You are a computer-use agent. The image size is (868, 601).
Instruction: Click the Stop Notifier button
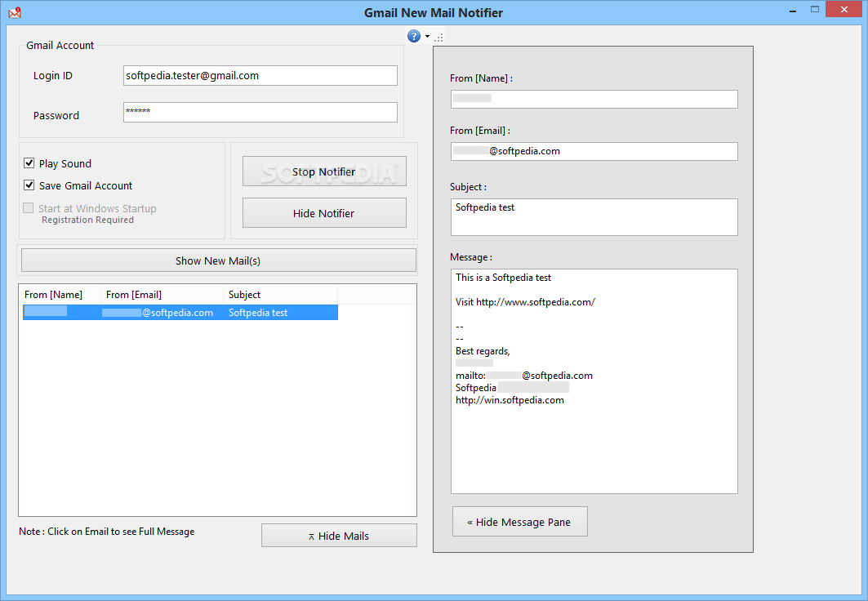coord(324,171)
